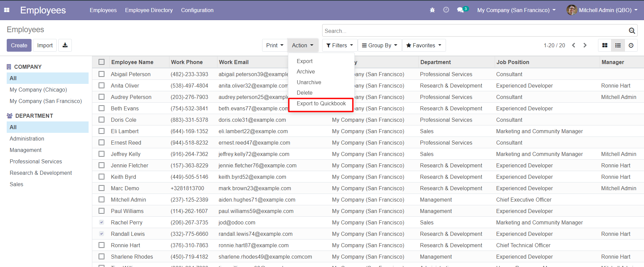The height and width of the screenshot is (267, 644).
Task: Click the Import button
Action: click(x=45, y=45)
